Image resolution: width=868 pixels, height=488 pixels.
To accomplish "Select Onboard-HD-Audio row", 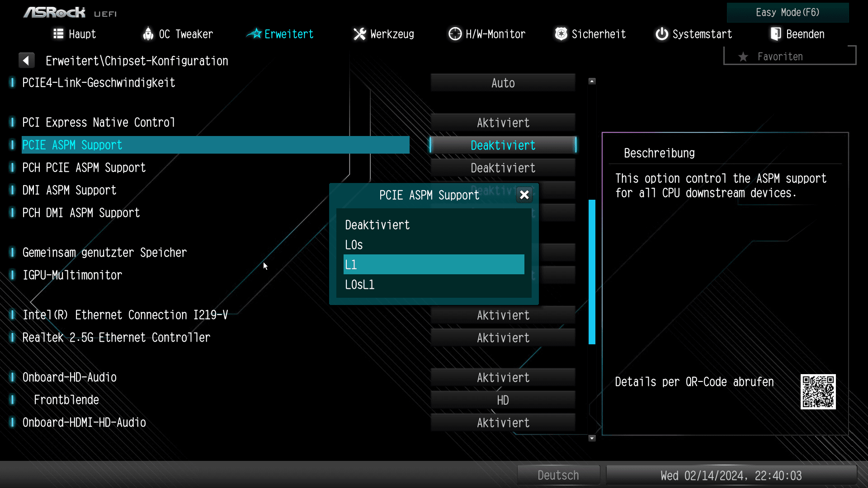I will [216, 377].
